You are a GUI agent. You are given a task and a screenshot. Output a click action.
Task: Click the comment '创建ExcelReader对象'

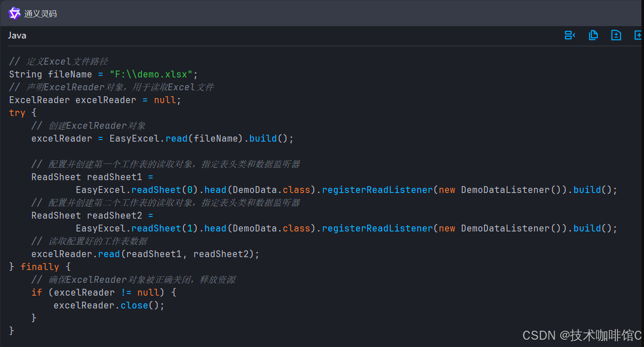89,125
